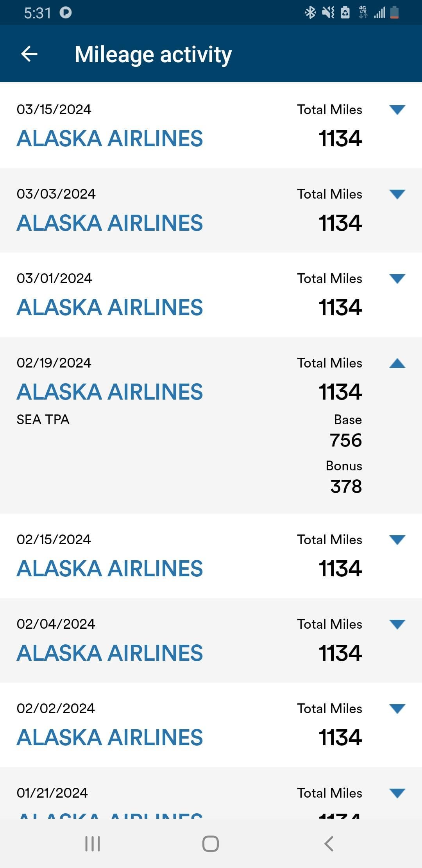422x868 pixels.
Task: Open ALASKA AIRLINES link dated 03/03/2024
Action: click(x=110, y=223)
